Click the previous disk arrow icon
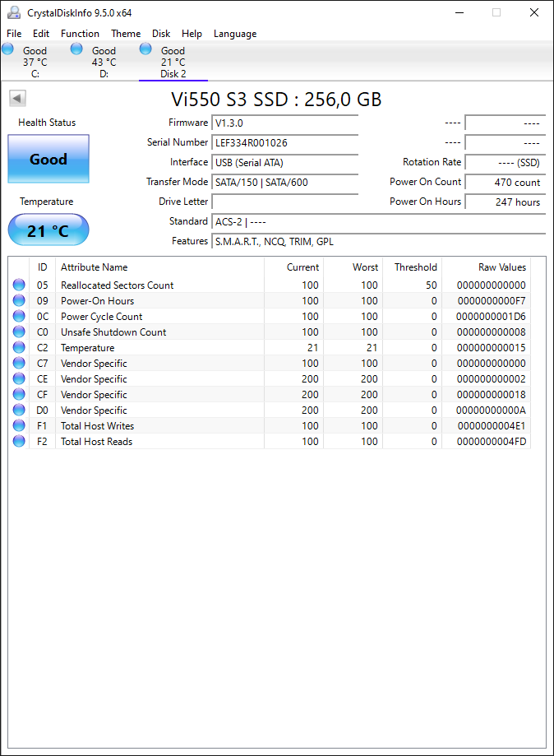 click(17, 99)
